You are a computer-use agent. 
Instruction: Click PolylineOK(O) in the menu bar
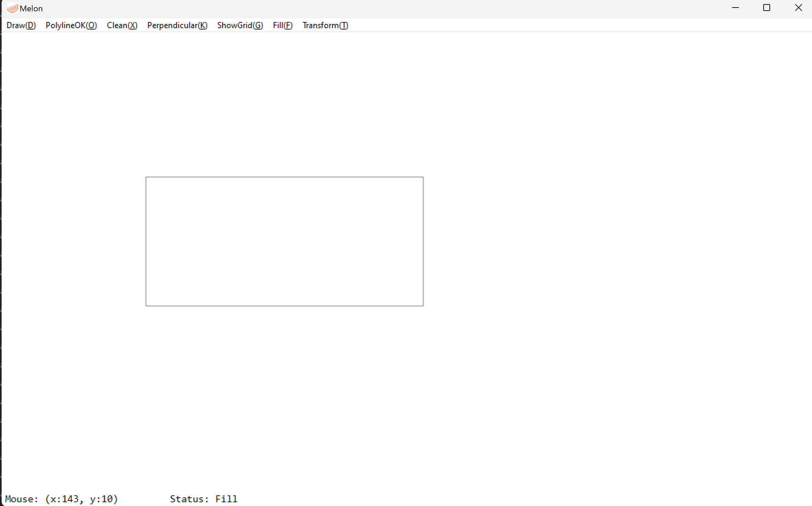pos(71,25)
